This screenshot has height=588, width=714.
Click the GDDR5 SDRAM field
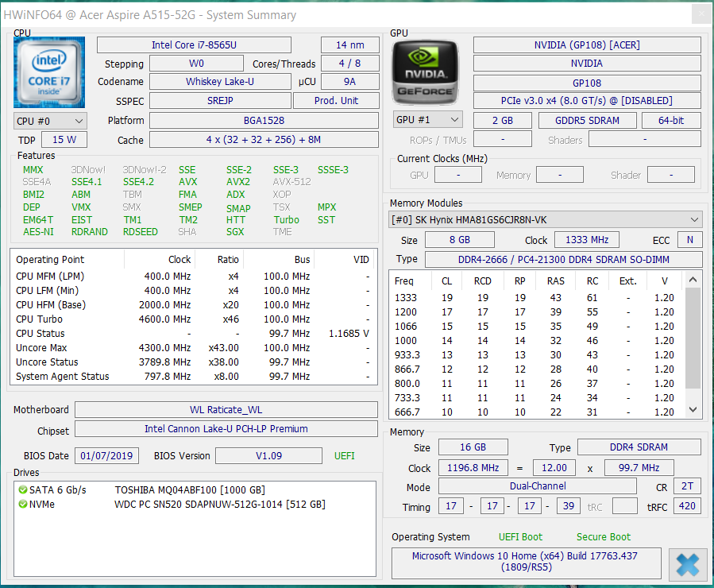(588, 121)
